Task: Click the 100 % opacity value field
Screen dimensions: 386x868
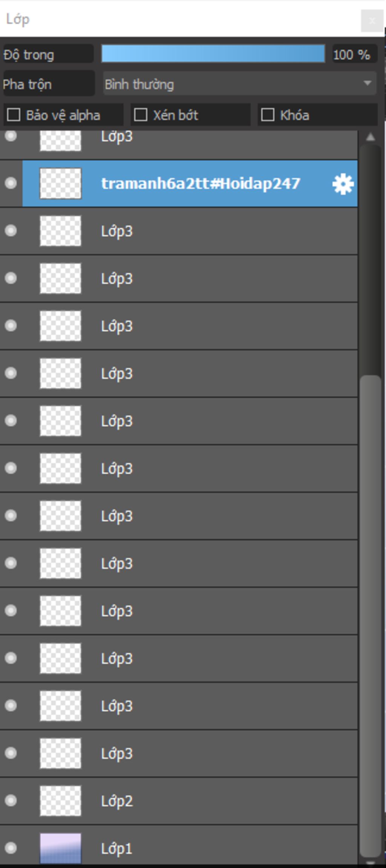Action: coord(354,54)
